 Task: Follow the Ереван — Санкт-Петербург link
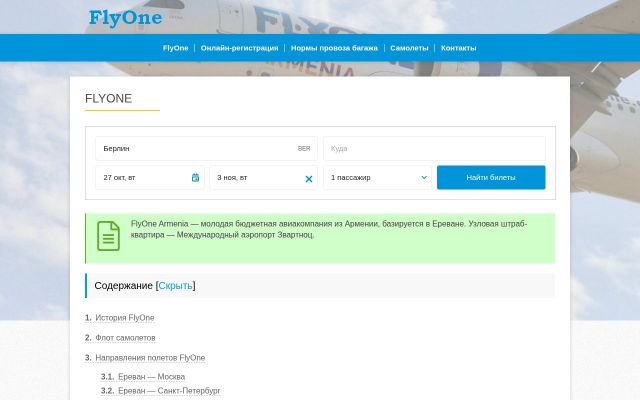[x=169, y=391]
